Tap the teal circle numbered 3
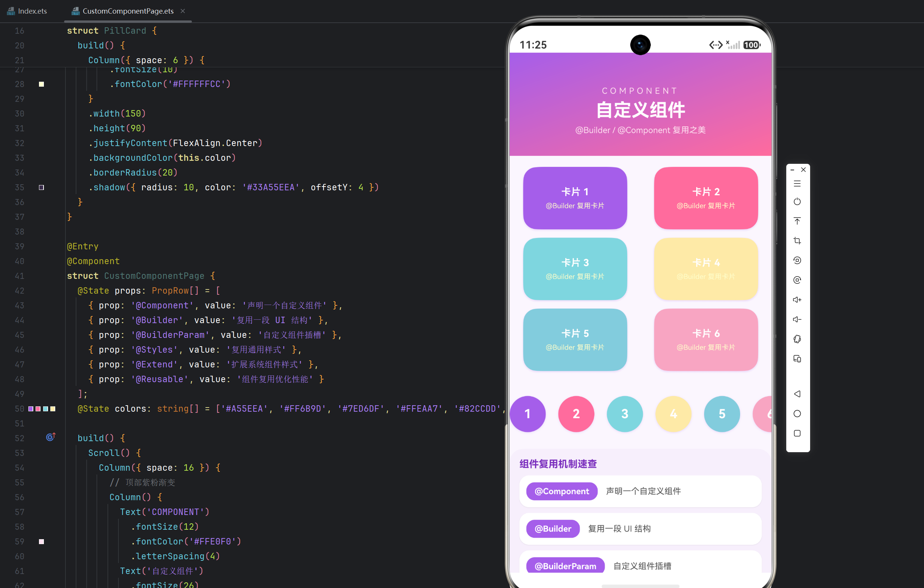924x588 pixels. point(625,414)
